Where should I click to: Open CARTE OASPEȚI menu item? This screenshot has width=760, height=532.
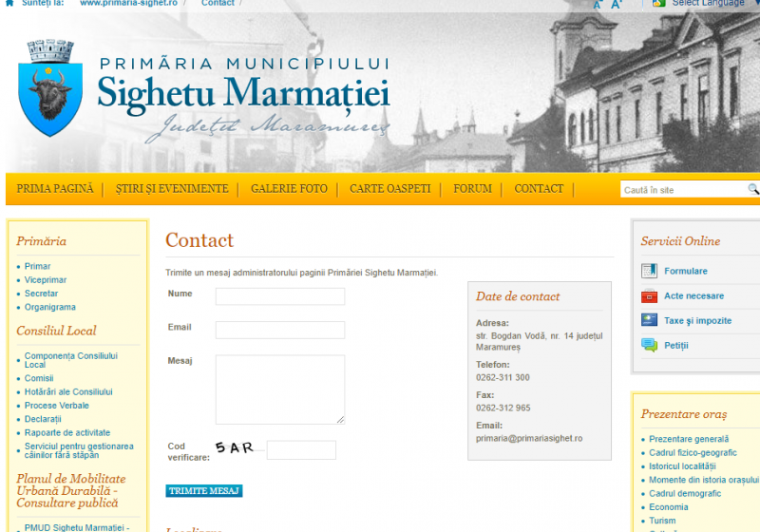click(390, 188)
